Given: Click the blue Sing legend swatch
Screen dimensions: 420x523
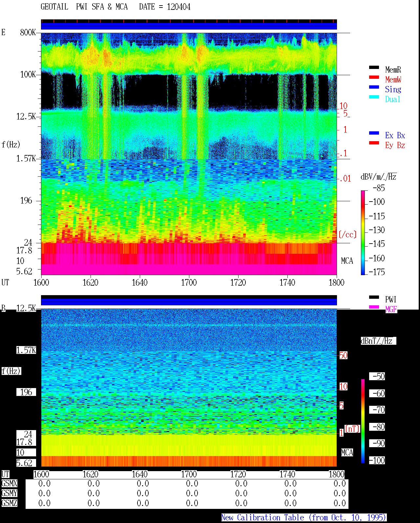Looking at the screenshot, I should pyautogui.click(x=374, y=87).
